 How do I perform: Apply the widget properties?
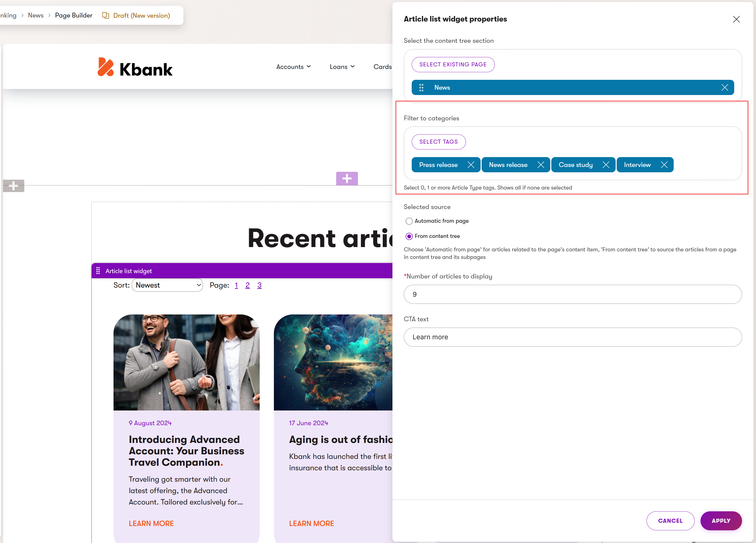pyautogui.click(x=721, y=521)
